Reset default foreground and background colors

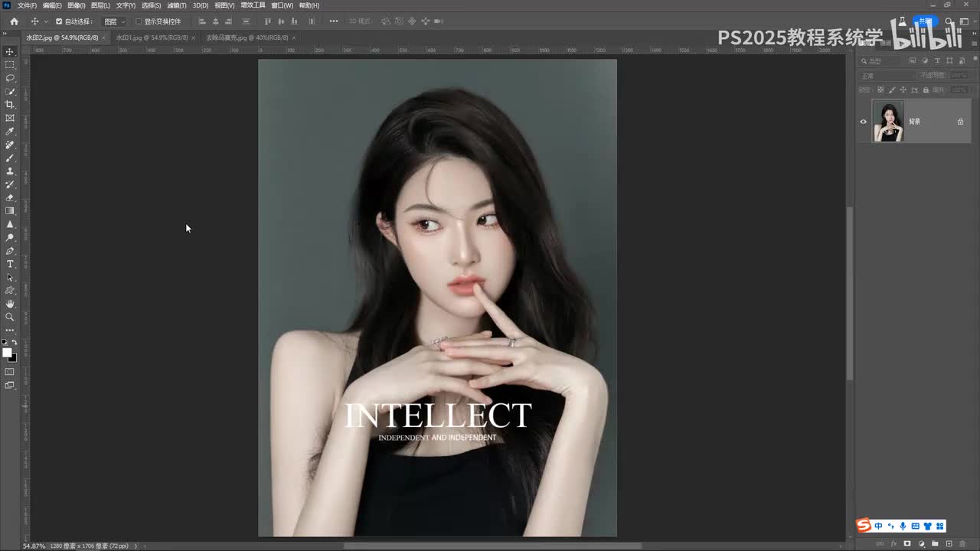tap(5, 342)
